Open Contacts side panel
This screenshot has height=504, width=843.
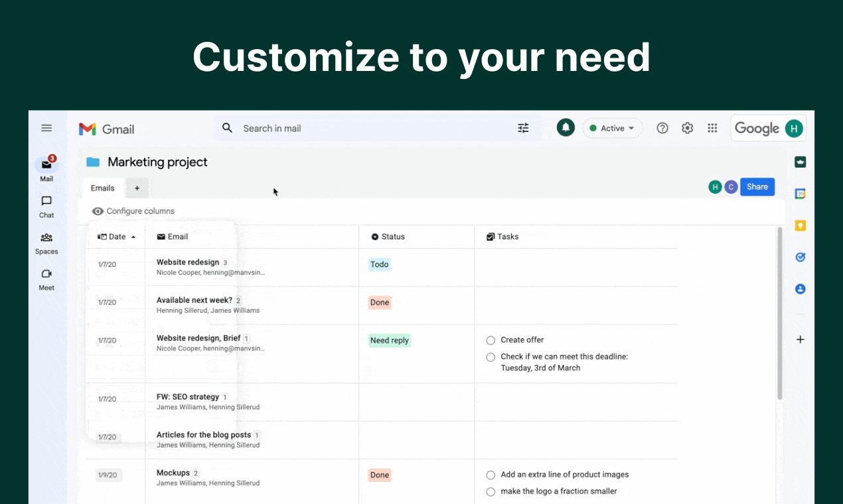point(800,289)
